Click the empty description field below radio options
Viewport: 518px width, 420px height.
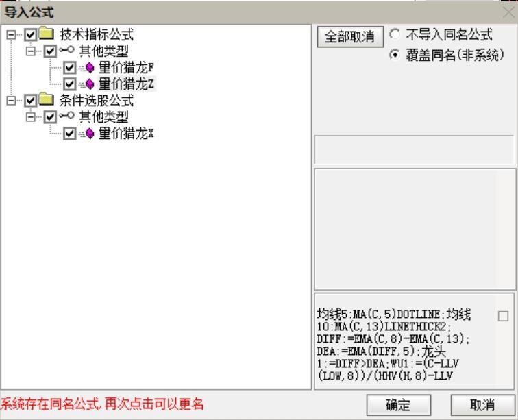(414, 149)
